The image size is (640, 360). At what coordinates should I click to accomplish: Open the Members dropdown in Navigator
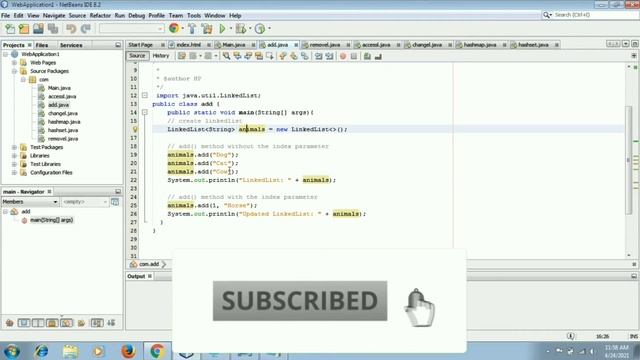tap(30, 202)
